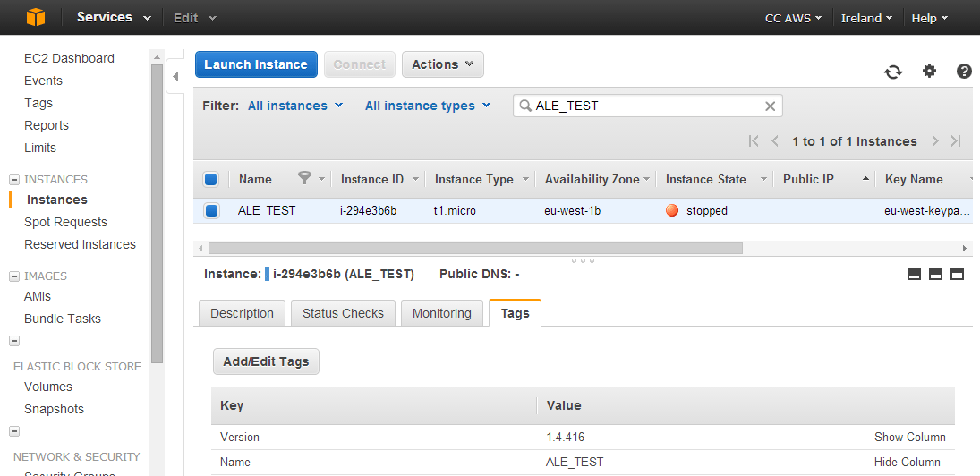Clear the ALE_TEST search filter

point(770,106)
